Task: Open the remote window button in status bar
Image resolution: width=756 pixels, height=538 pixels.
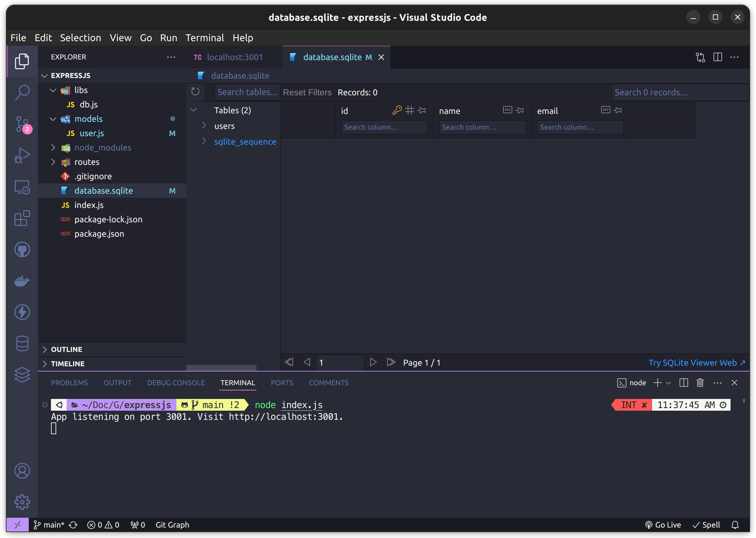Action: pos(18,524)
